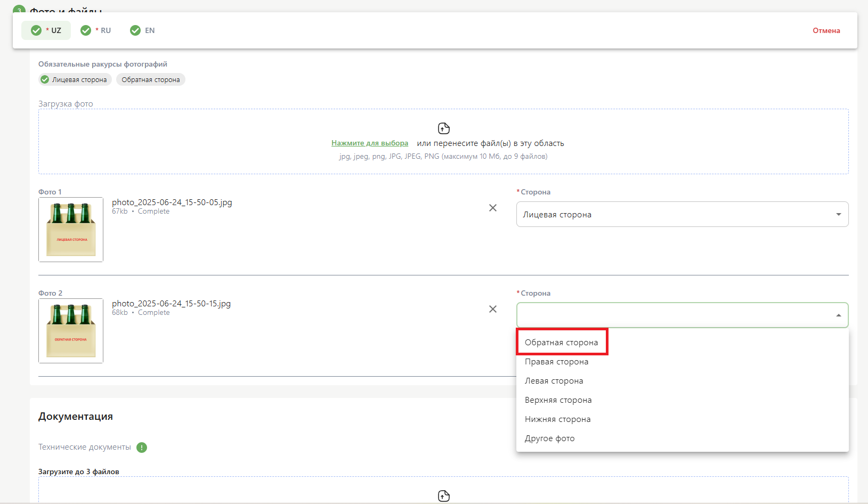Click the checkmark icon beside EN

135,30
